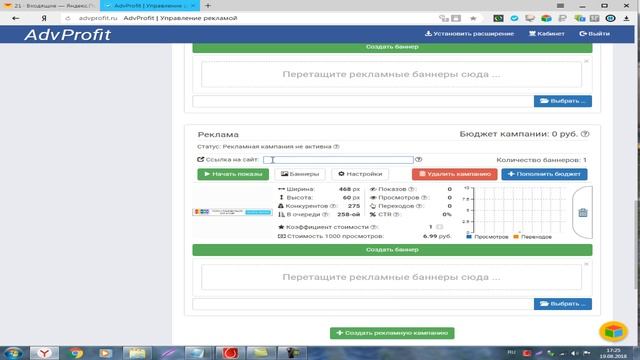Click the colorful cube extension icon in toolbar

tap(547, 18)
